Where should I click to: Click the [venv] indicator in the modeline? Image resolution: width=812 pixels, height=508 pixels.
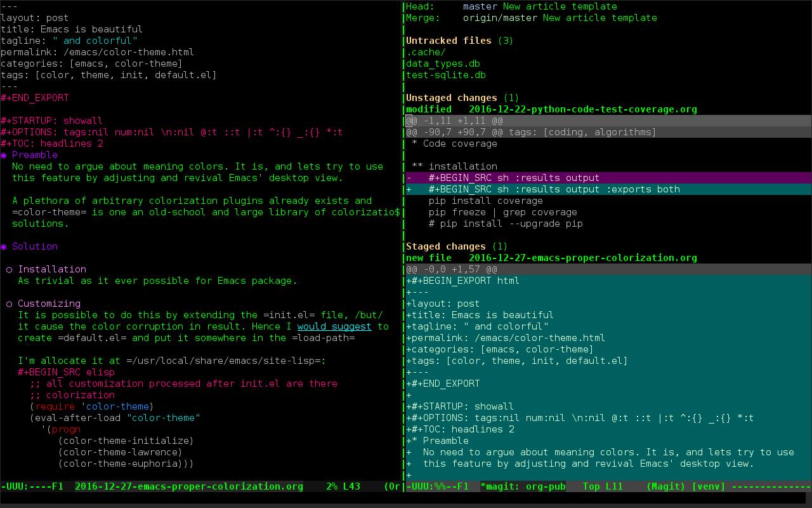709,486
